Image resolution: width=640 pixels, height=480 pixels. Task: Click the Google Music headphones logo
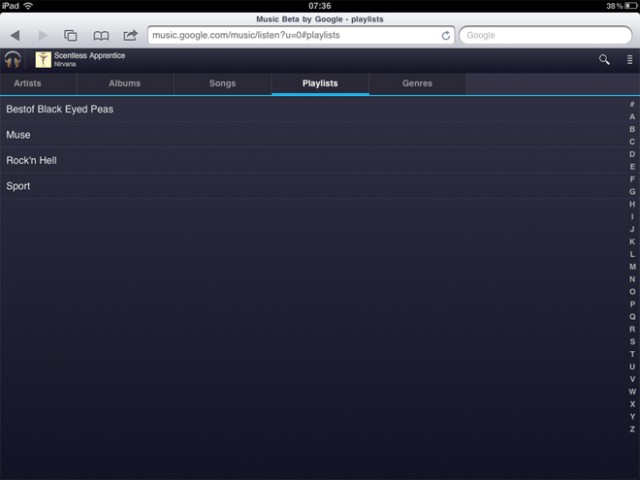(x=13, y=60)
